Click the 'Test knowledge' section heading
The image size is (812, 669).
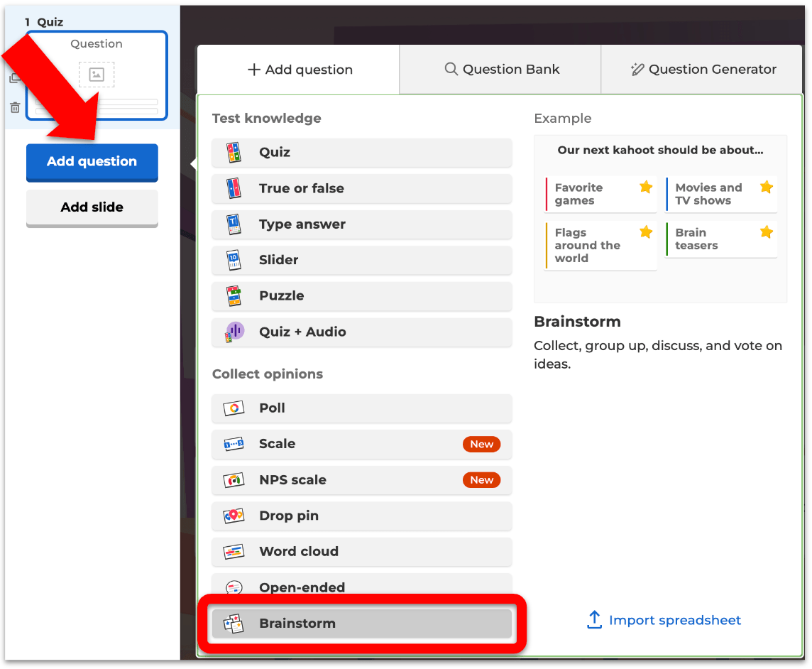(267, 118)
